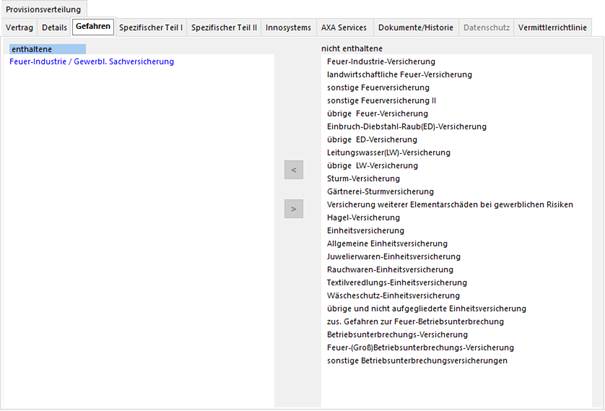Open the Spezifischer Teil II tab
This screenshot has width=605, height=411.
(x=224, y=27)
